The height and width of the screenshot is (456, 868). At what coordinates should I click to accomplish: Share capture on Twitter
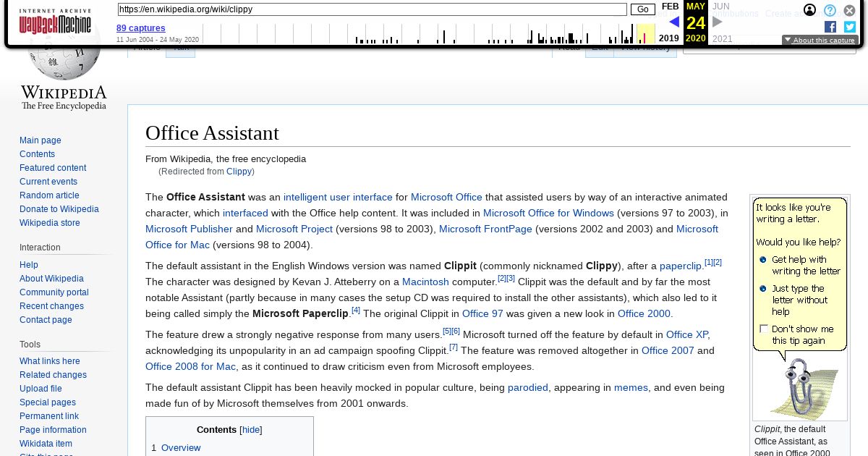[x=850, y=27]
